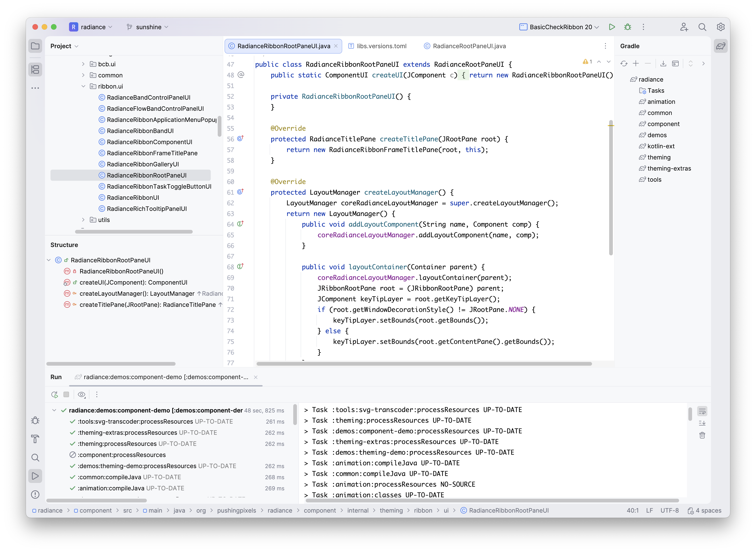Click the override gutter marker on line 61
The width and height of the screenshot is (756, 552).
[x=240, y=192]
